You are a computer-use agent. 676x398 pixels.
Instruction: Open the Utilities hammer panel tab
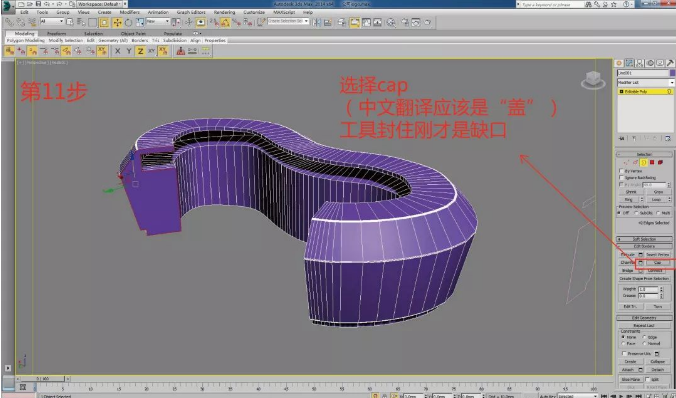tap(670, 63)
